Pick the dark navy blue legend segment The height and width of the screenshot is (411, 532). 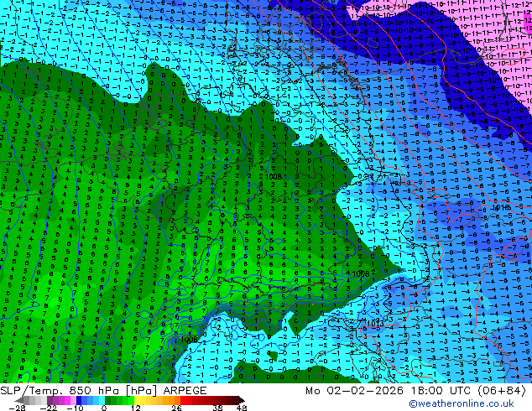(79, 400)
